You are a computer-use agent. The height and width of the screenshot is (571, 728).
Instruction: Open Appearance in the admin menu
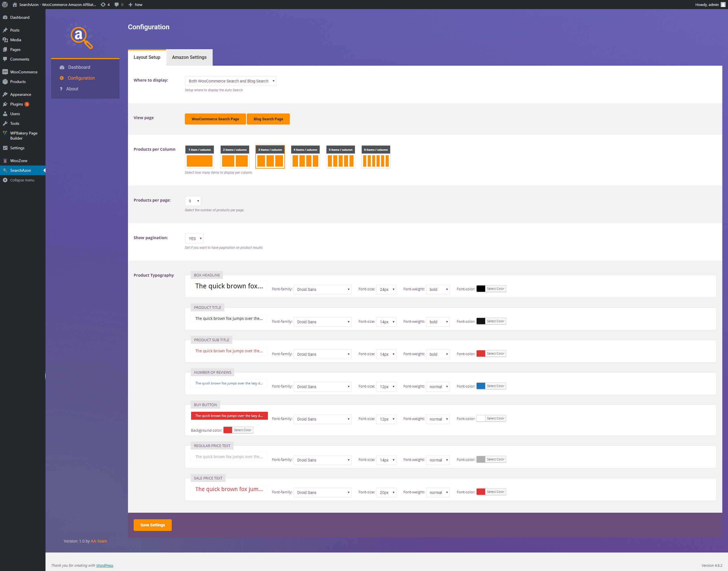point(21,94)
